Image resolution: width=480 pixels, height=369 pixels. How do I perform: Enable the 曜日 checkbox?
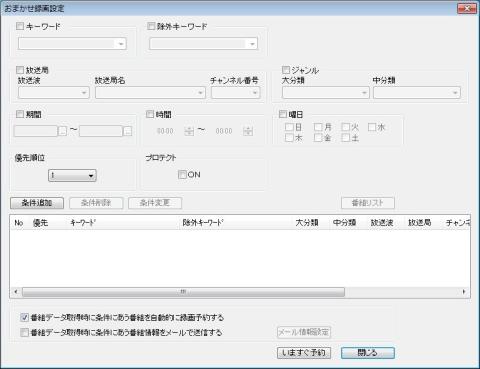coord(283,114)
